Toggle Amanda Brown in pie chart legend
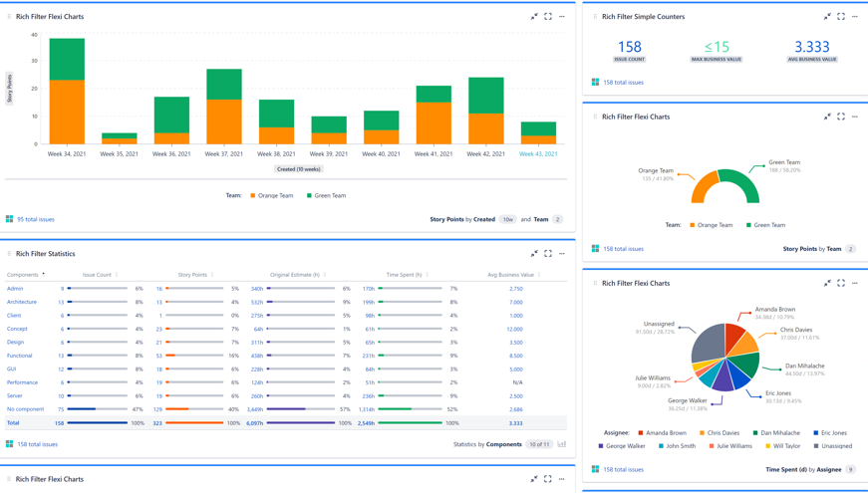Viewport: 868px width, 493px height. point(666,433)
